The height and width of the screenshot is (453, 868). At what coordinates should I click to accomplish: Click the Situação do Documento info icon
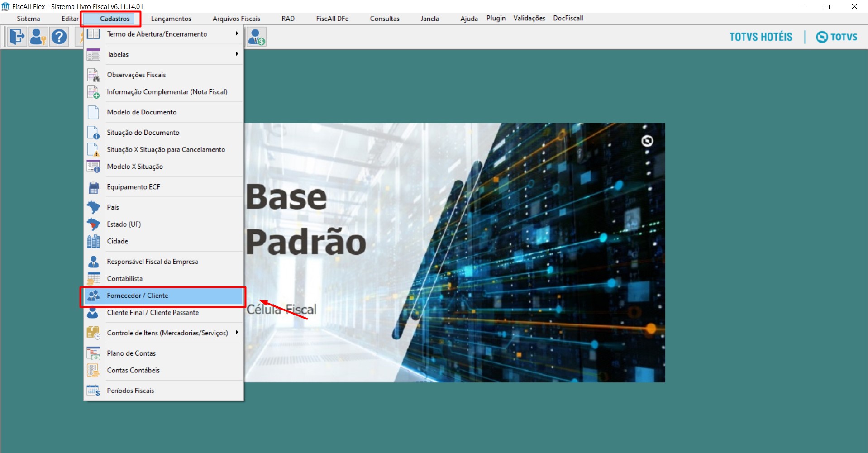(x=93, y=133)
